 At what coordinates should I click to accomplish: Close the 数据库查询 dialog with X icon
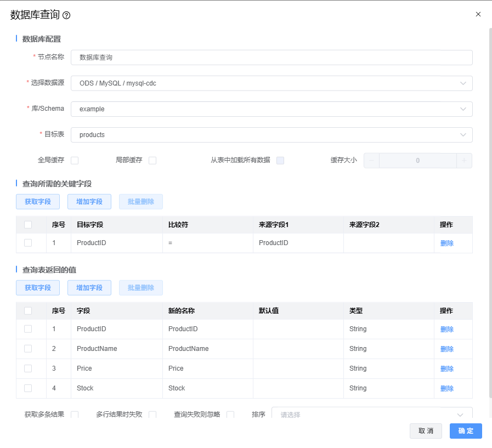pos(478,14)
